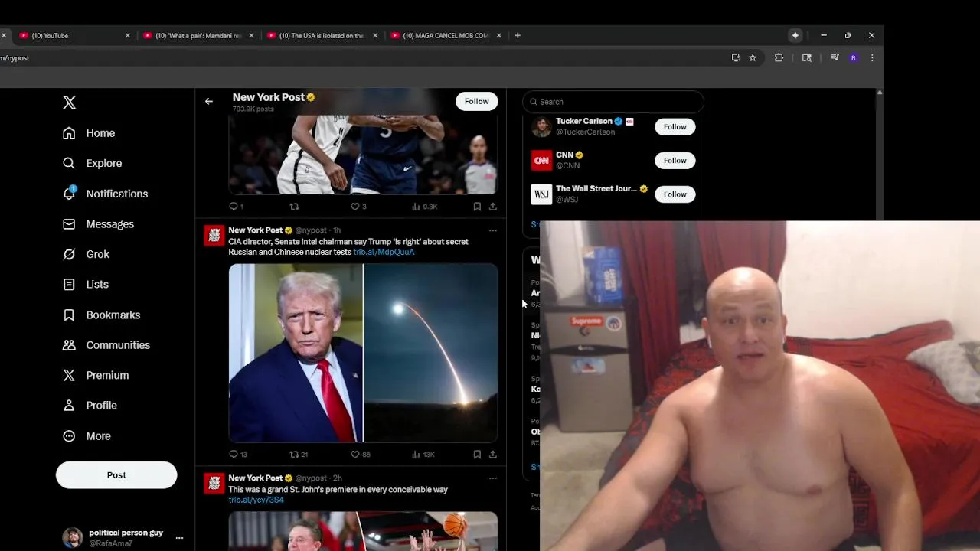Open CNN profile avatar
The width and height of the screenshot is (980, 551).
point(541,161)
